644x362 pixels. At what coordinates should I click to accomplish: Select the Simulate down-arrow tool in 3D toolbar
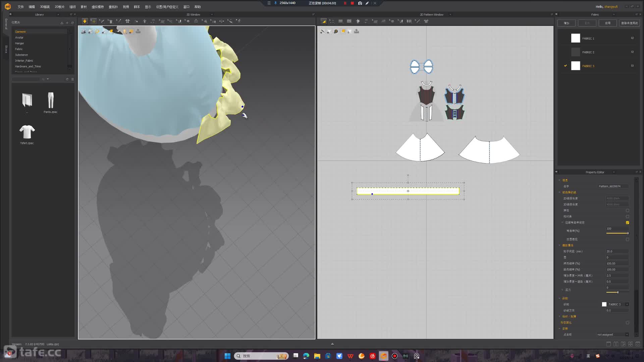[x=85, y=21]
